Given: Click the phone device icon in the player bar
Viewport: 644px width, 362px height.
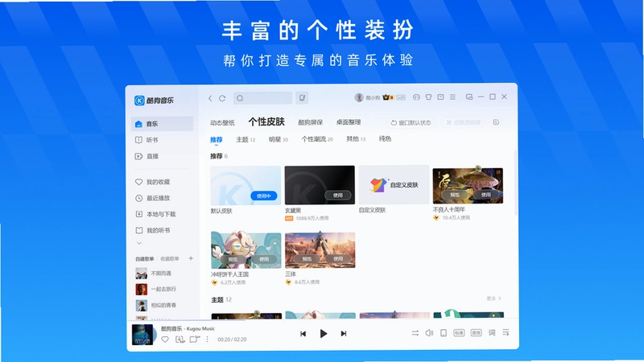Looking at the screenshot, I should (444, 333).
